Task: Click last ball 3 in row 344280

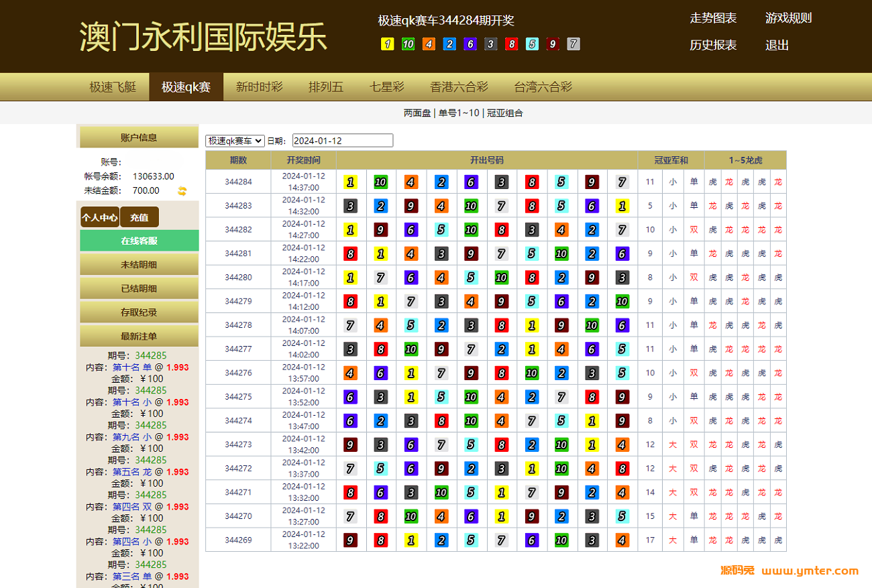Action: [x=622, y=278]
